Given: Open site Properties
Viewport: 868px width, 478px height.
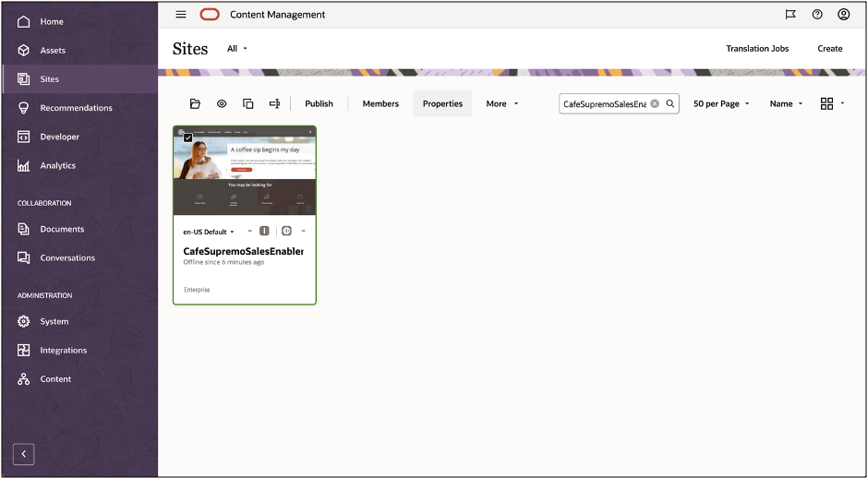Looking at the screenshot, I should (x=442, y=103).
